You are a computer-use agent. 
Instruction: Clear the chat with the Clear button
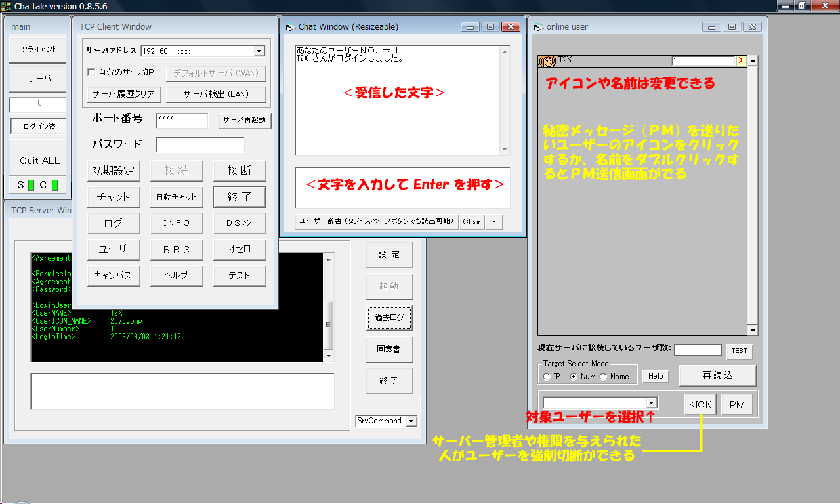click(x=471, y=222)
